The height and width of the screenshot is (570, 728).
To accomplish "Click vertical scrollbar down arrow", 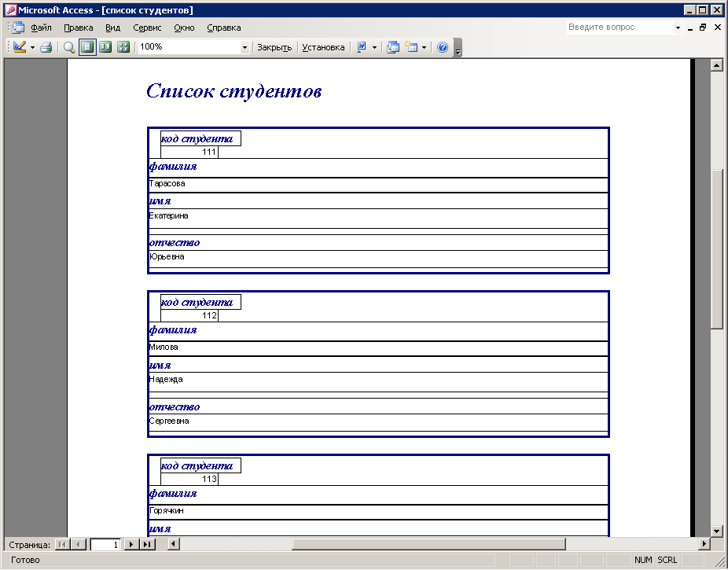I will pyautogui.click(x=716, y=531).
